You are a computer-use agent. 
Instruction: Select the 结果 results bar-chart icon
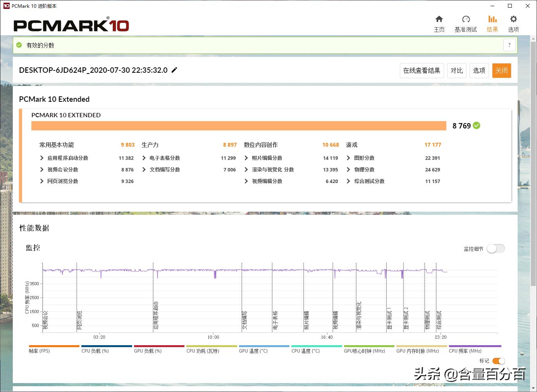(x=492, y=22)
